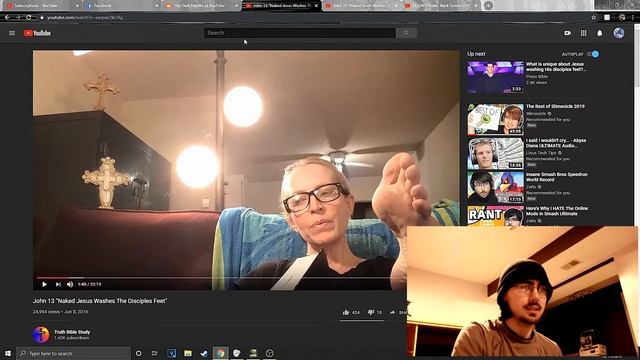Open the YouTube apps grid icon

(584, 33)
